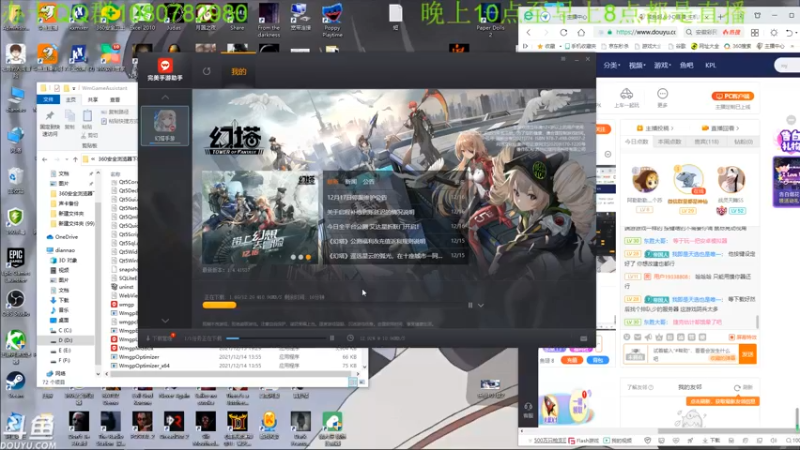Open the 视频 dropdown in Douyu's navigation bar

coord(637,65)
